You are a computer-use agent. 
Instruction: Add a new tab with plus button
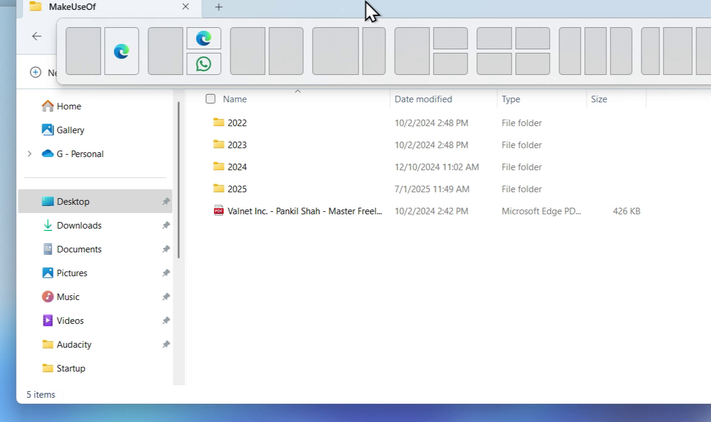point(219,7)
